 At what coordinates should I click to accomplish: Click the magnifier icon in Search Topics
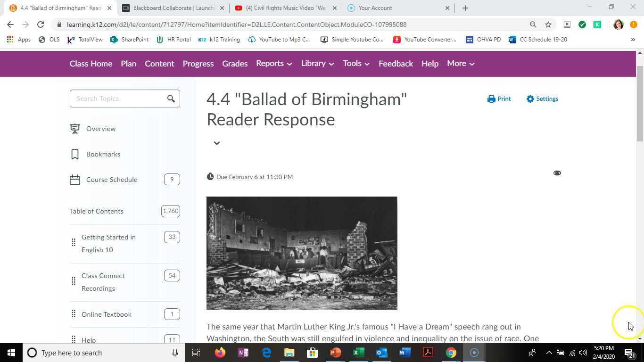171,99
